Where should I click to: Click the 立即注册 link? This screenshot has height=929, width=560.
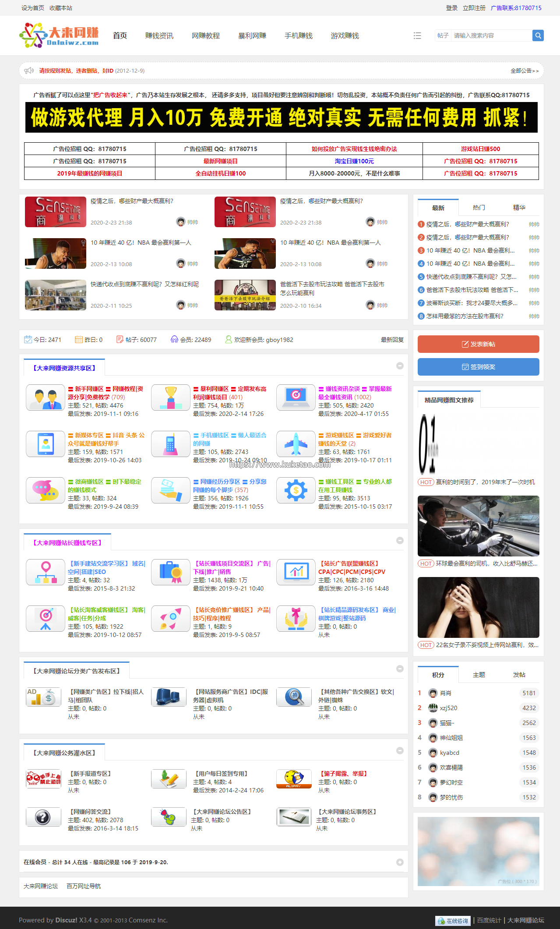pyautogui.click(x=474, y=8)
